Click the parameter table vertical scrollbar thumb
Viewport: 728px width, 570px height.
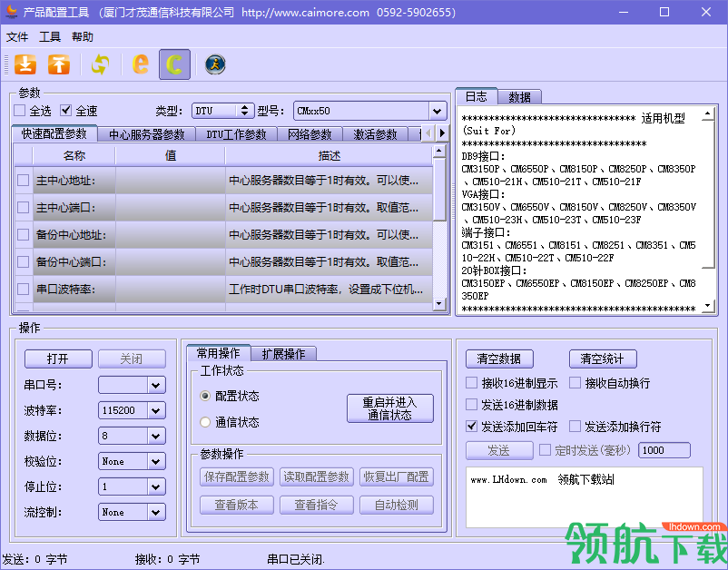pyautogui.click(x=439, y=190)
